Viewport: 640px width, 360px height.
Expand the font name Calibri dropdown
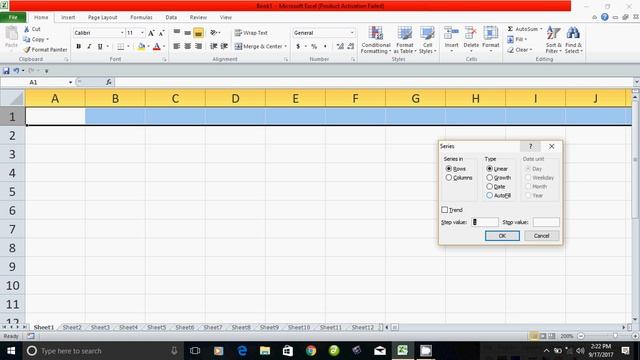(122, 33)
